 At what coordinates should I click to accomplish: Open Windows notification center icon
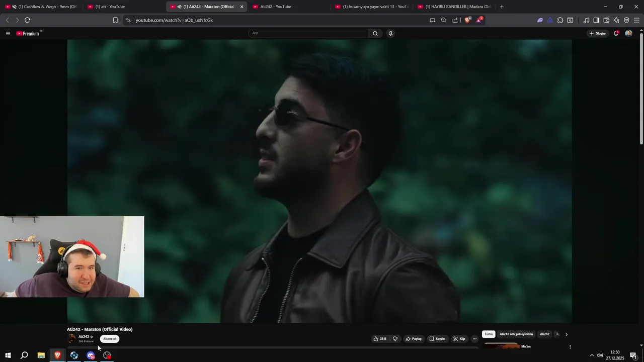click(x=633, y=355)
